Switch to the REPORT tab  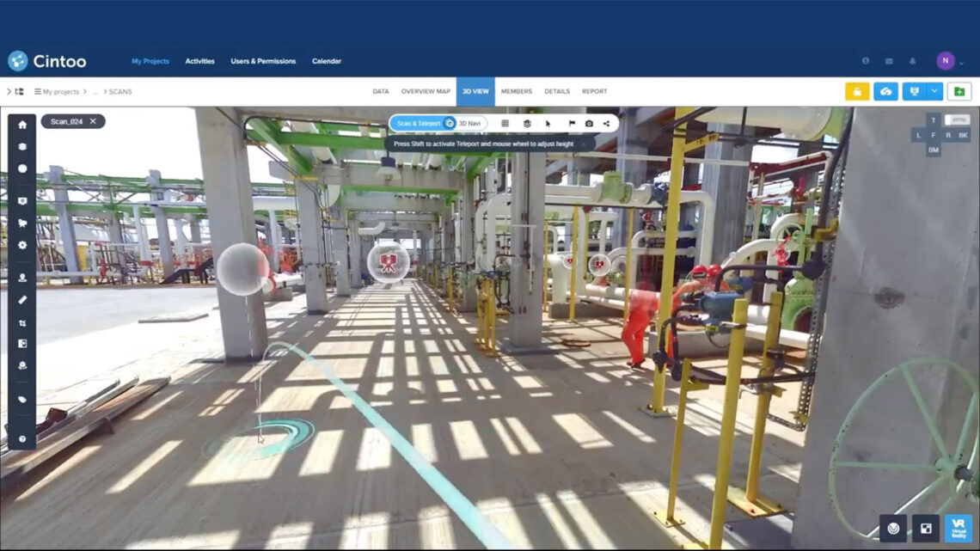594,91
